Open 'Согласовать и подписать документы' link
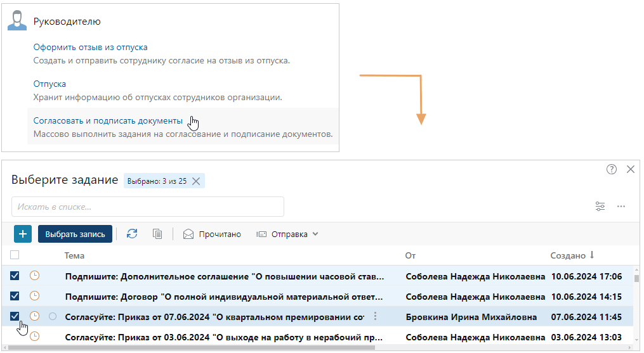Viewport: 644px width, 353px height. pyautogui.click(x=108, y=120)
